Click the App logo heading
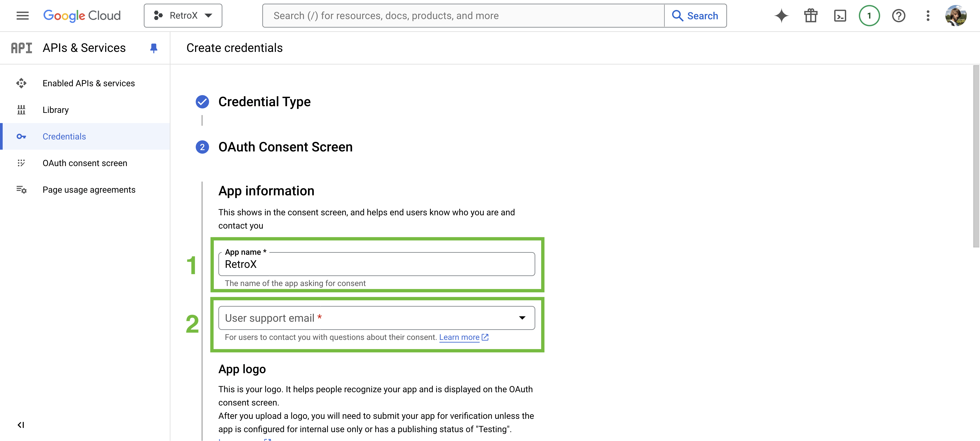The height and width of the screenshot is (441, 980). click(x=242, y=369)
